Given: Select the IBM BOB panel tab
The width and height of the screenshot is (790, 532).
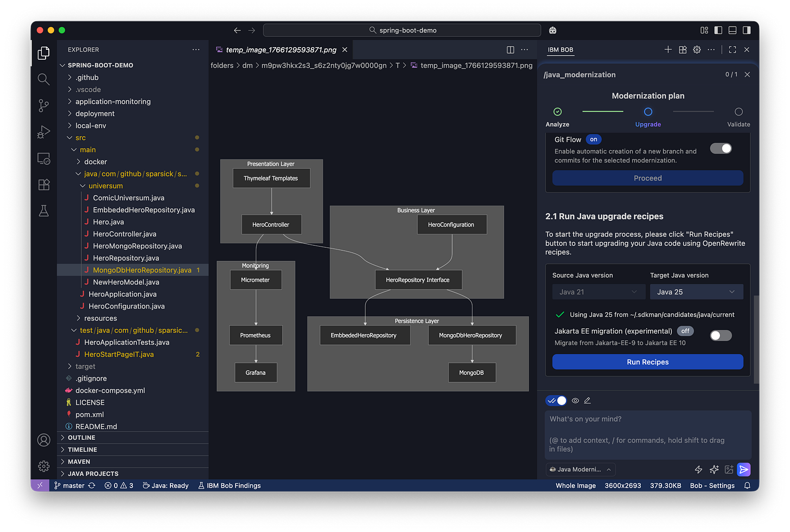Looking at the screenshot, I should [560, 49].
